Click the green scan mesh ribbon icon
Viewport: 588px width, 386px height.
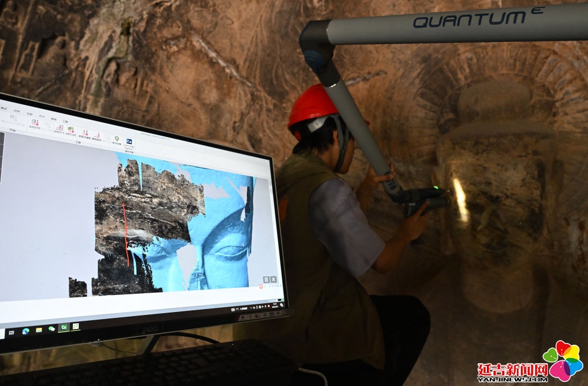tap(71, 130)
